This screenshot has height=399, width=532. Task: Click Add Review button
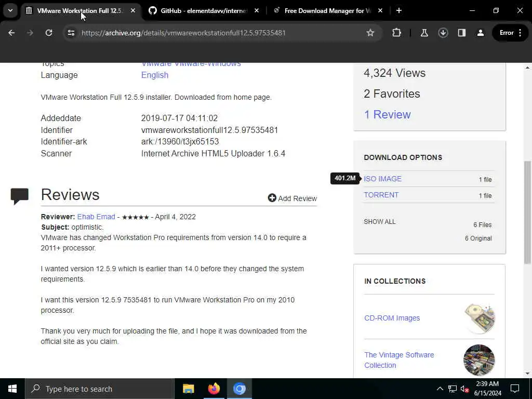[x=292, y=198]
